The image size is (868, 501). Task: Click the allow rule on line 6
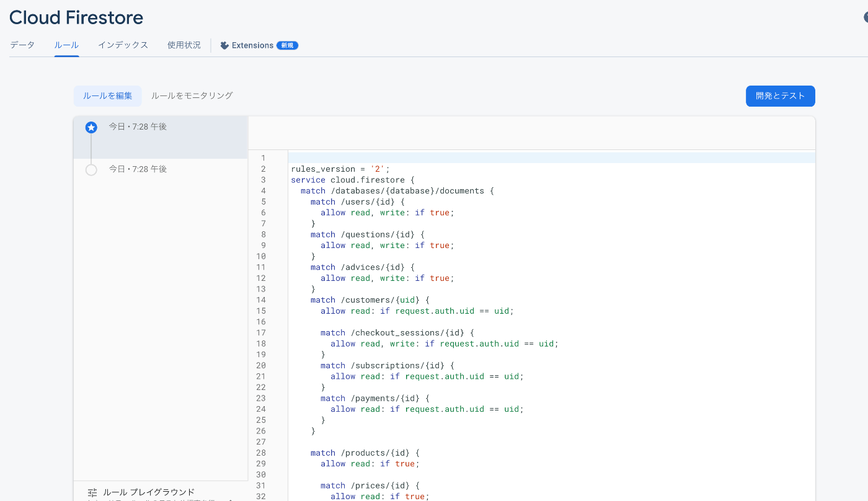(387, 213)
